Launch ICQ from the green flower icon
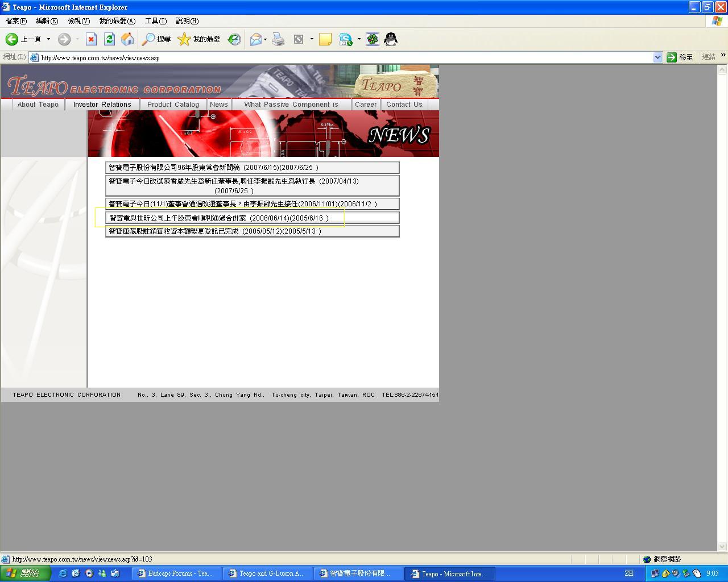728x582 pixels. [x=373, y=39]
